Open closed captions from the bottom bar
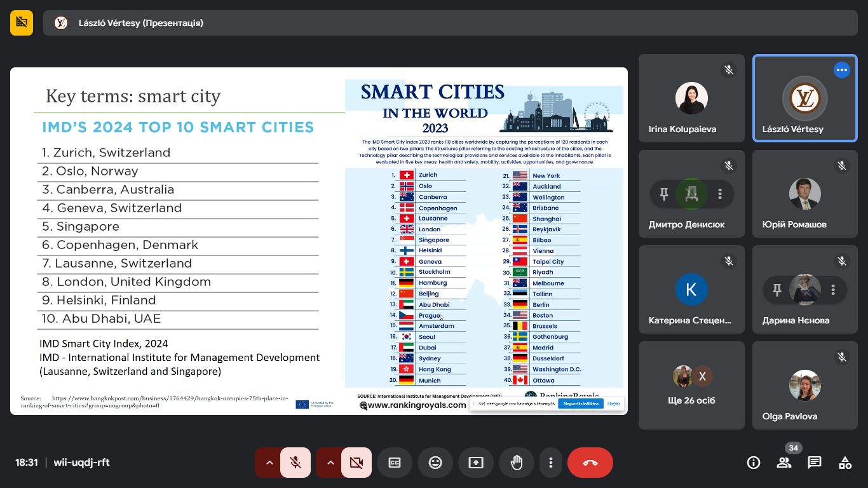The width and height of the screenshot is (868, 488). pyautogui.click(x=395, y=463)
